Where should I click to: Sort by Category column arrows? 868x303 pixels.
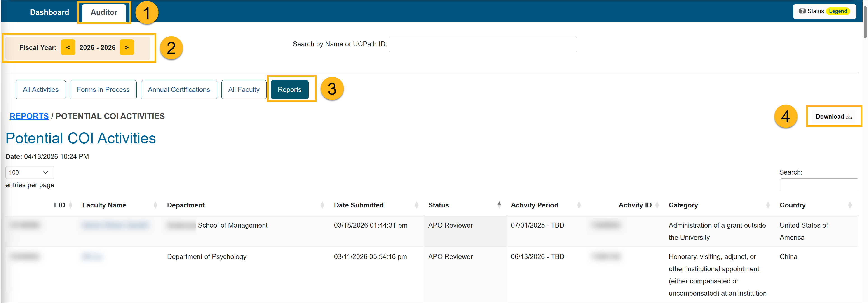point(768,205)
